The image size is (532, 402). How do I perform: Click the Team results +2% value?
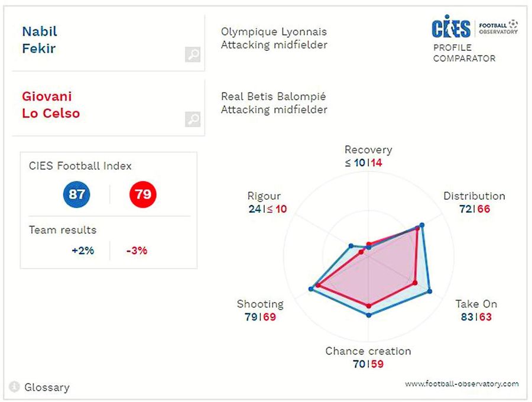pos(83,251)
